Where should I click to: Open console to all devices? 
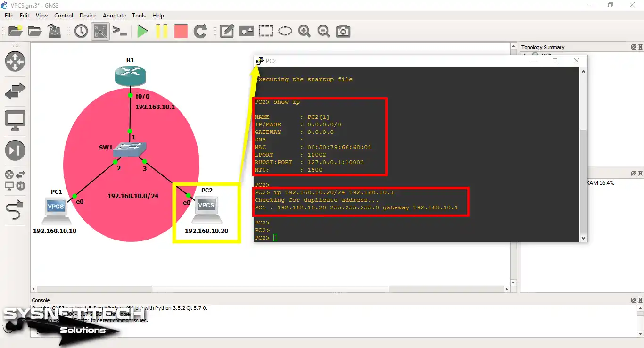click(120, 32)
